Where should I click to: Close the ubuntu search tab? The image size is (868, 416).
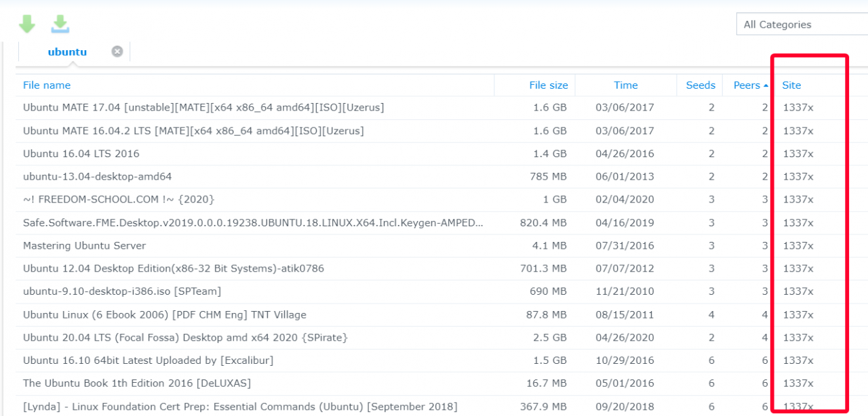(x=117, y=51)
